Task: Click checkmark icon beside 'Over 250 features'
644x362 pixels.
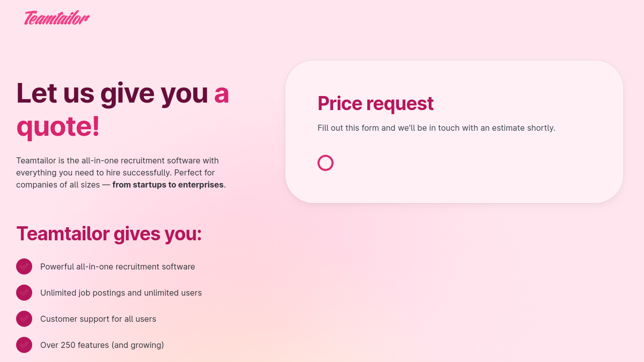Action: 24,345
